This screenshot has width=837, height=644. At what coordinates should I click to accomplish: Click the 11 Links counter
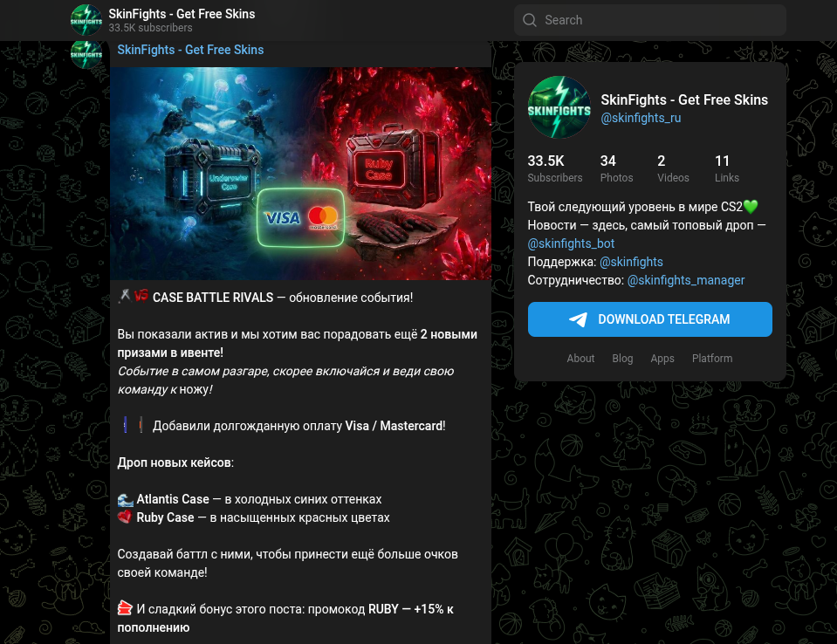click(727, 168)
